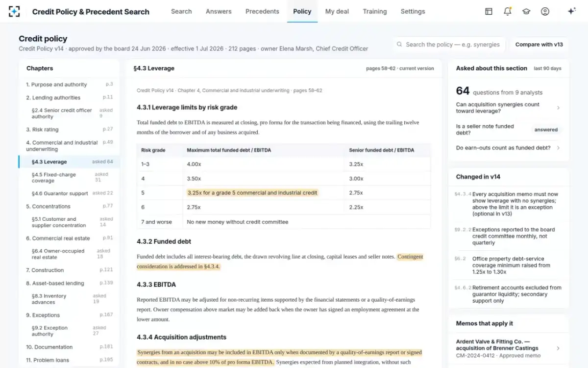Click 'pages 58–62 · current version' label
588x368 pixels.
[x=400, y=69]
